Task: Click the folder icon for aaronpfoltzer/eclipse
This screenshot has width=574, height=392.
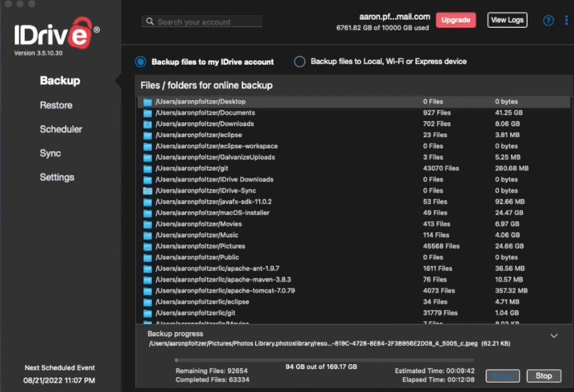Action: pos(148,135)
